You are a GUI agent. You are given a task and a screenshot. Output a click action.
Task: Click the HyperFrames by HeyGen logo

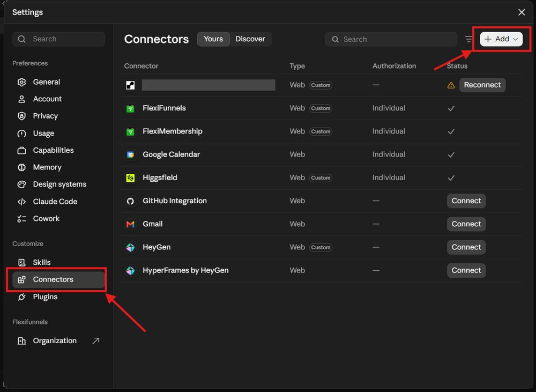(x=130, y=271)
